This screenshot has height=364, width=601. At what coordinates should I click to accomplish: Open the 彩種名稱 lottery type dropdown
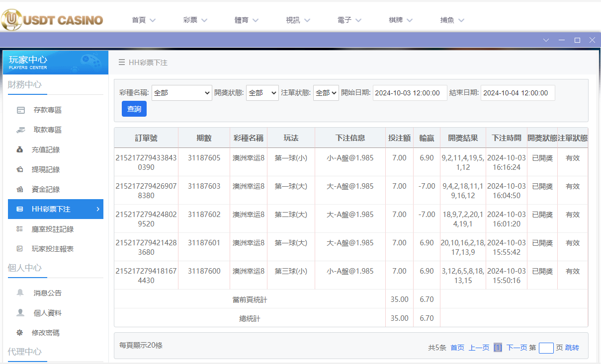pos(181,92)
